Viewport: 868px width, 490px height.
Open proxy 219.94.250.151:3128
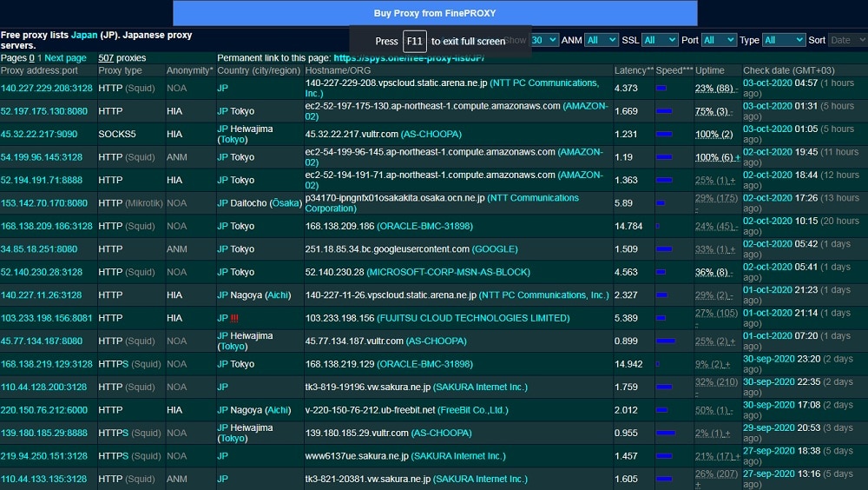click(x=43, y=456)
